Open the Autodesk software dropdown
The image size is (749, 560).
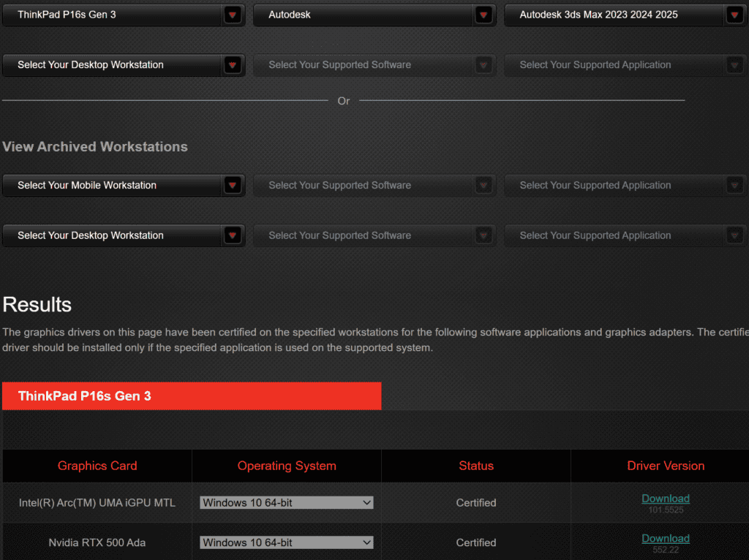coord(374,15)
